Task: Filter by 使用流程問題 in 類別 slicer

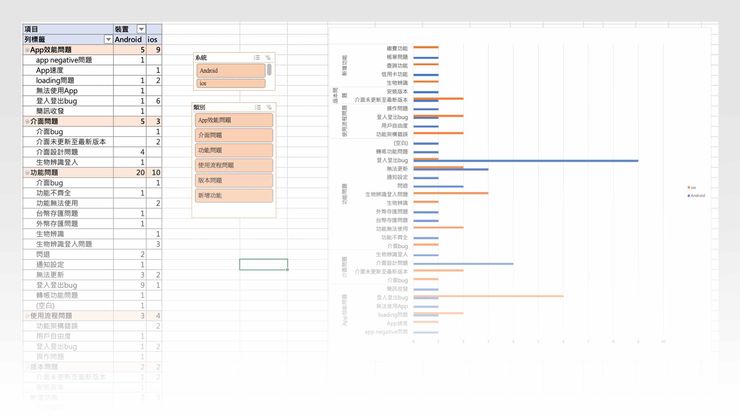Action: coord(234,165)
